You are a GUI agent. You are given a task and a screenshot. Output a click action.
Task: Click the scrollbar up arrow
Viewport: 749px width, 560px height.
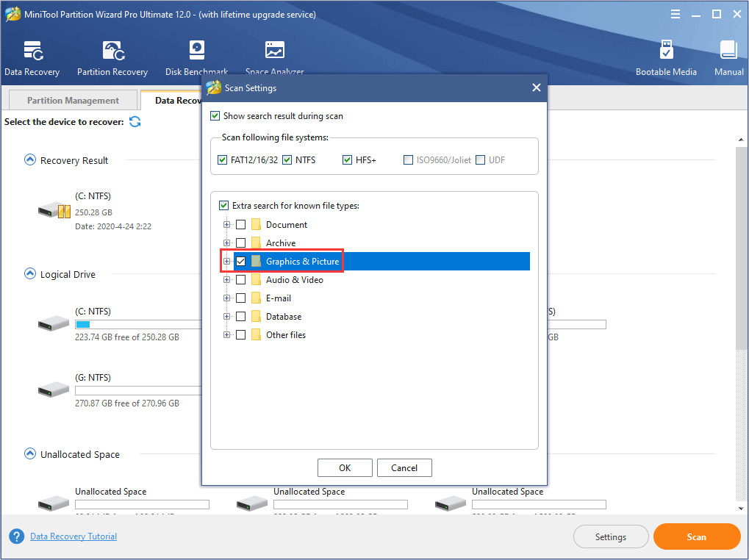coord(741,140)
